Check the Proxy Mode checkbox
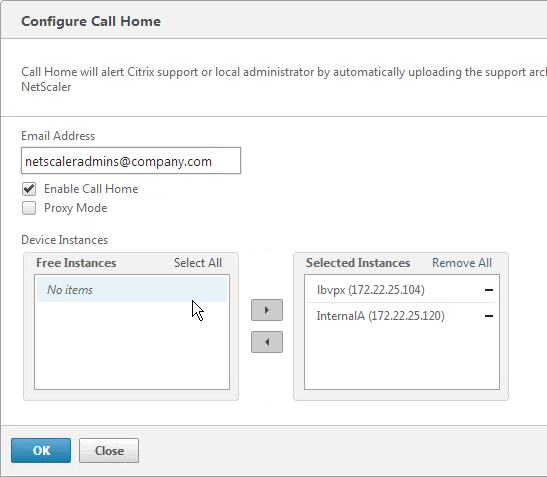The height and width of the screenshot is (477, 547). click(29, 208)
